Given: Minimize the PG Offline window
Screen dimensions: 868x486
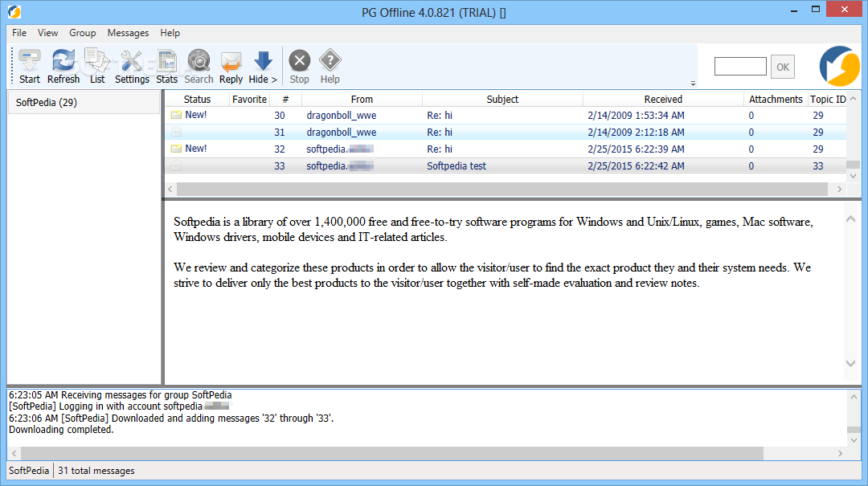Looking at the screenshot, I should (794, 10).
